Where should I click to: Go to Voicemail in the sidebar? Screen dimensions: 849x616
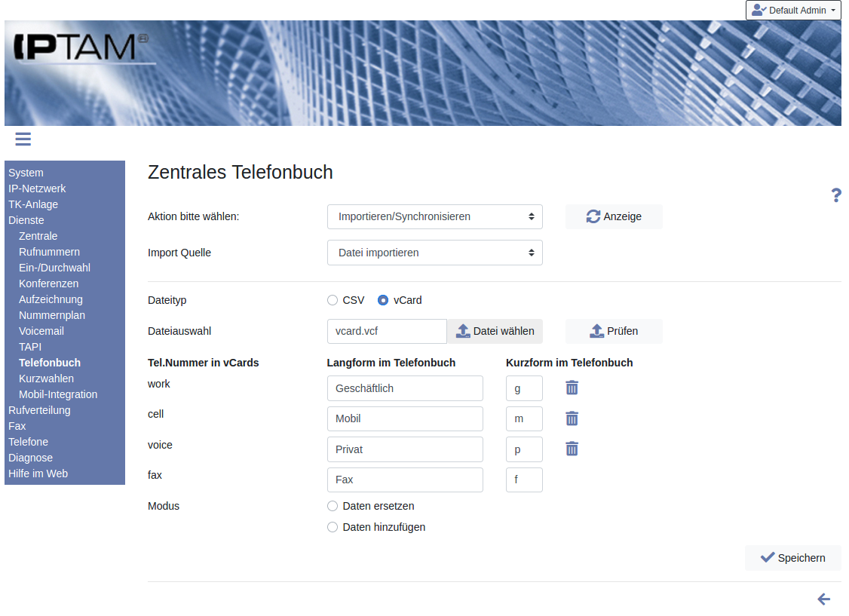click(x=41, y=331)
